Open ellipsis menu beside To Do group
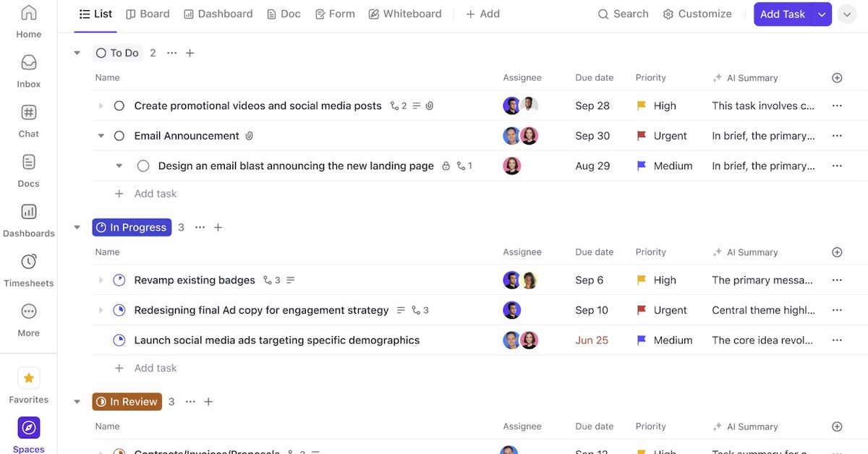 [171, 53]
